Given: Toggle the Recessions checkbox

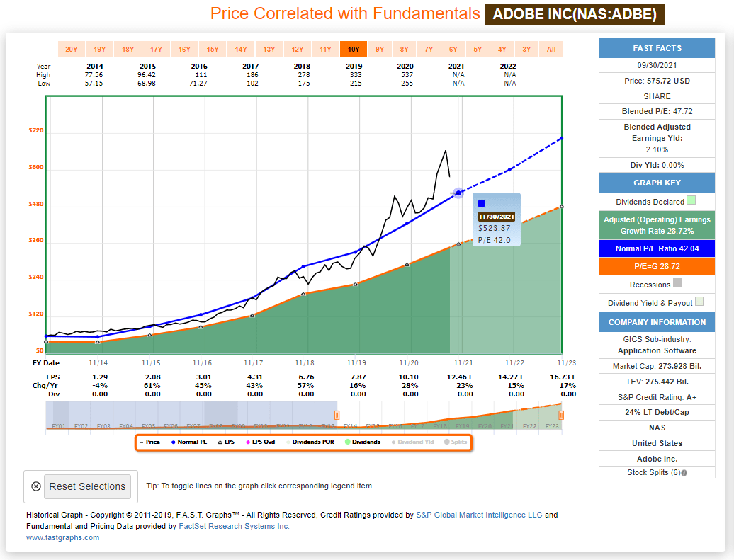Looking at the screenshot, I should 677,283.
